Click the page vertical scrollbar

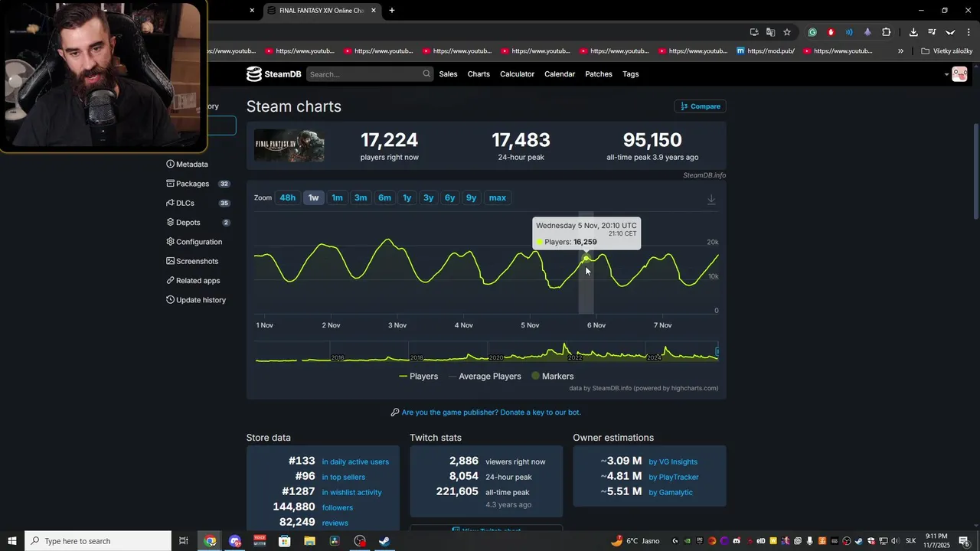tap(975, 172)
